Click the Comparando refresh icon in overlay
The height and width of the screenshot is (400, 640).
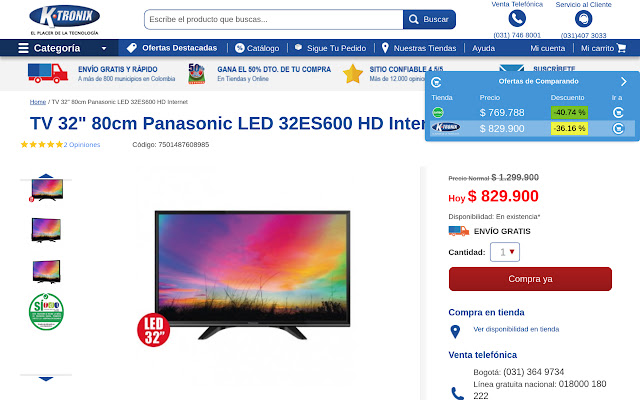tap(436, 82)
